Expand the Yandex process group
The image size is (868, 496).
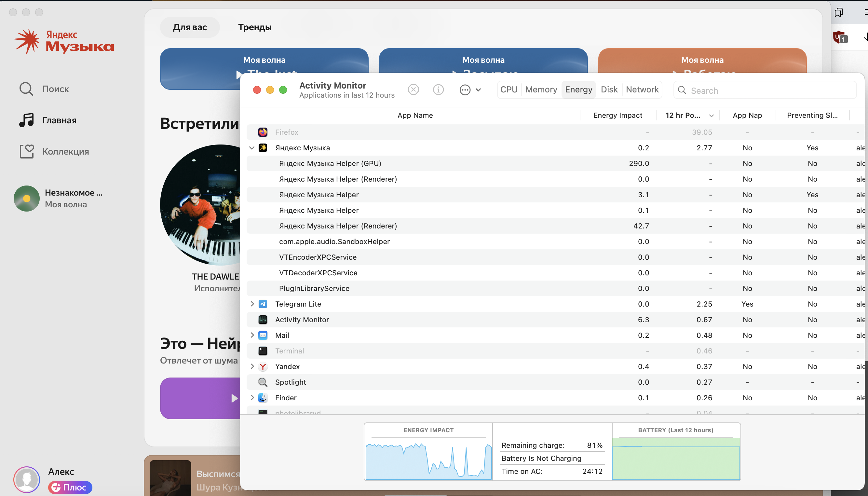(x=252, y=366)
